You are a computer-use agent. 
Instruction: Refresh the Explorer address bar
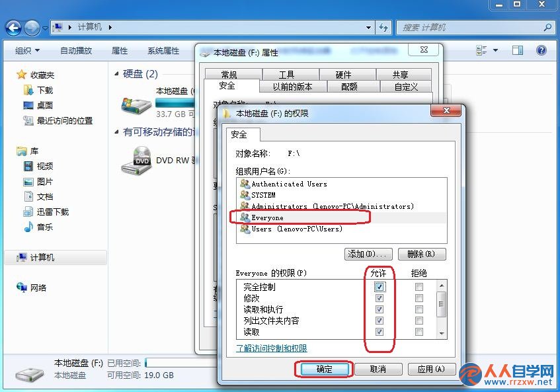tap(383, 28)
